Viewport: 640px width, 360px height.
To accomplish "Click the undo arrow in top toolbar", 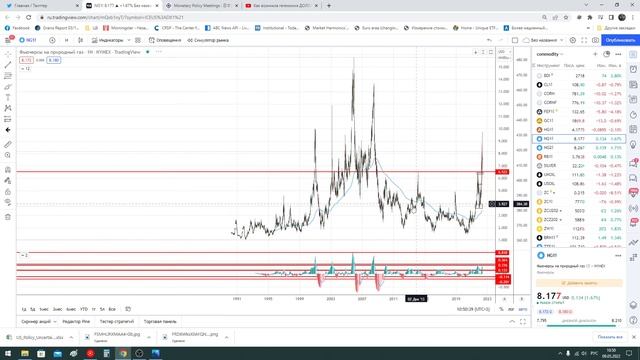I will click(489, 40).
